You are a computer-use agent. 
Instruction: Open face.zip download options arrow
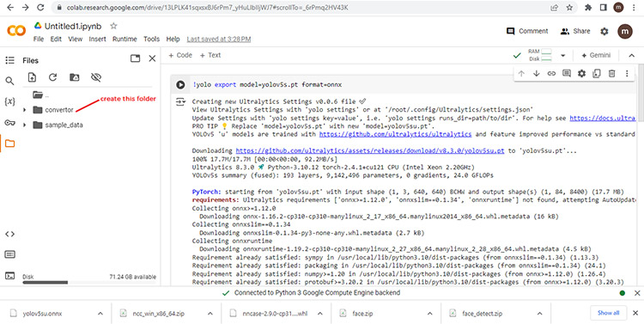pos(429,314)
